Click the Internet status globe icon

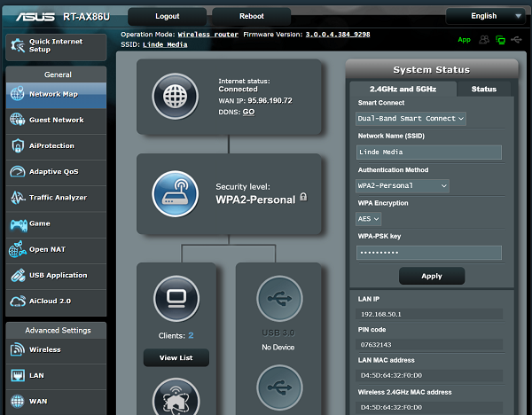(175, 97)
